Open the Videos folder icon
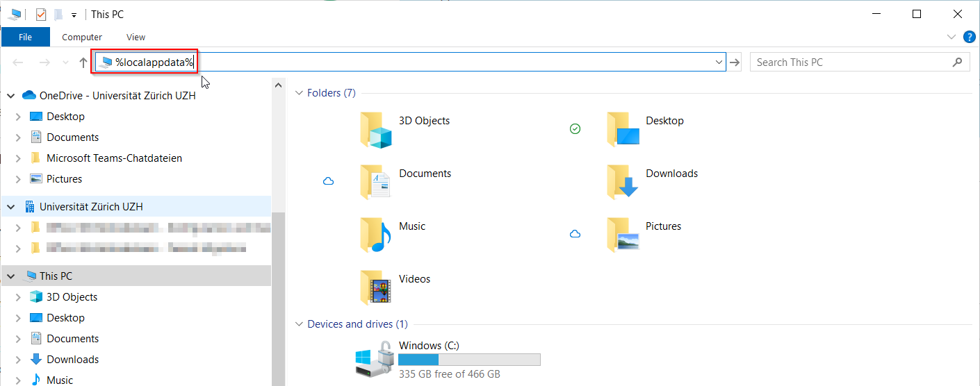Image resolution: width=980 pixels, height=386 pixels. click(376, 287)
